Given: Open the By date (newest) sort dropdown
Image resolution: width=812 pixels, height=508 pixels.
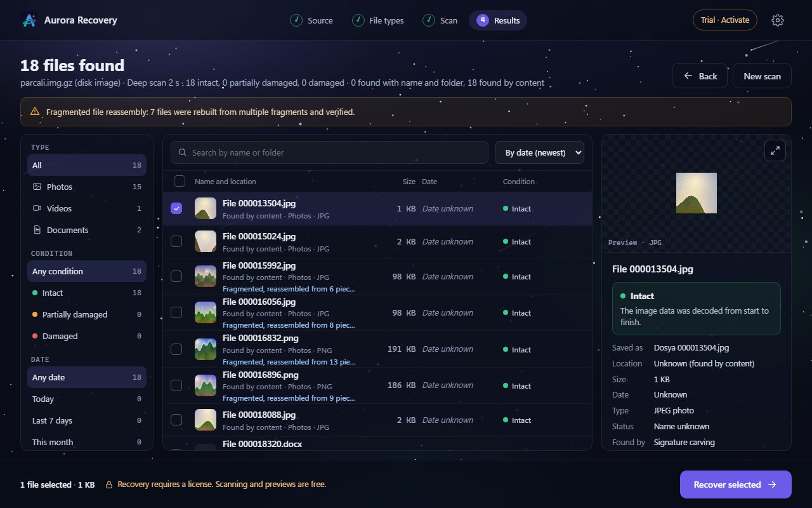Looking at the screenshot, I should [x=539, y=152].
